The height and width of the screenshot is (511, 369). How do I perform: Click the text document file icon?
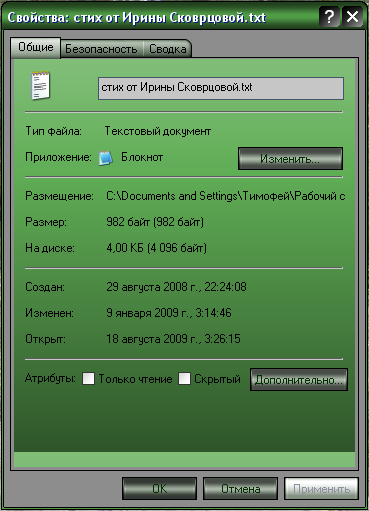point(40,85)
